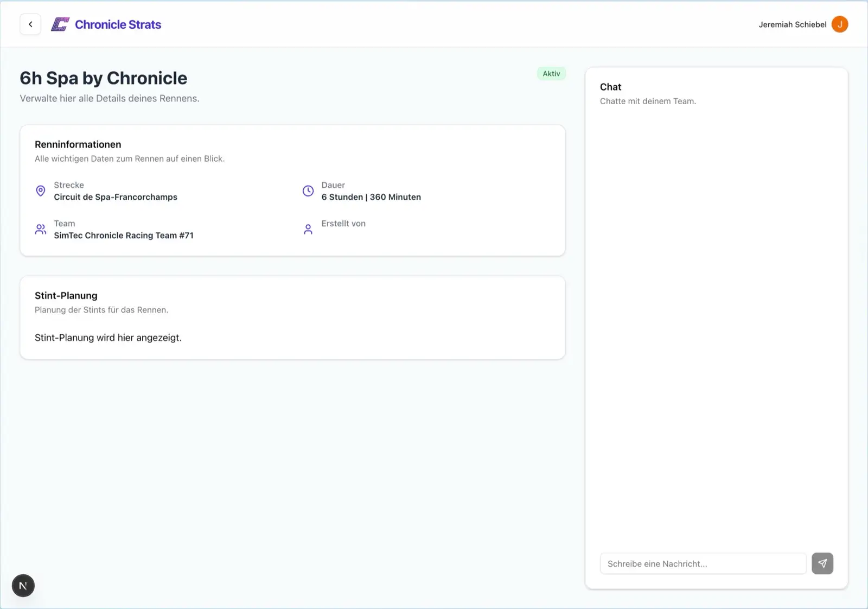
Task: Click the orange J user avatar
Action: click(x=840, y=24)
